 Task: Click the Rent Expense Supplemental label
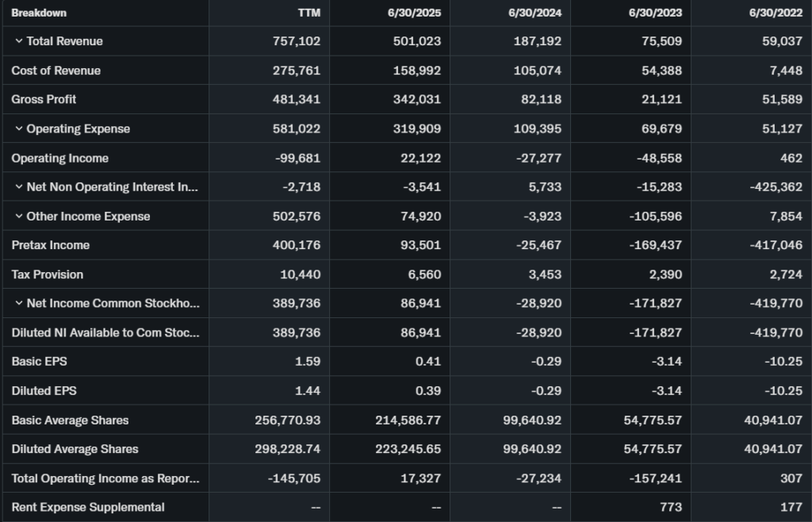tap(88, 507)
